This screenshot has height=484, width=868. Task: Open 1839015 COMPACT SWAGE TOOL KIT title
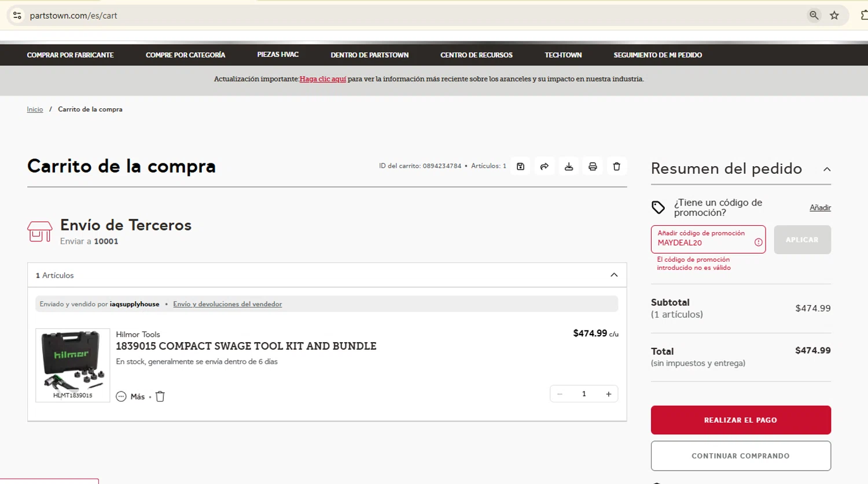[x=246, y=346]
